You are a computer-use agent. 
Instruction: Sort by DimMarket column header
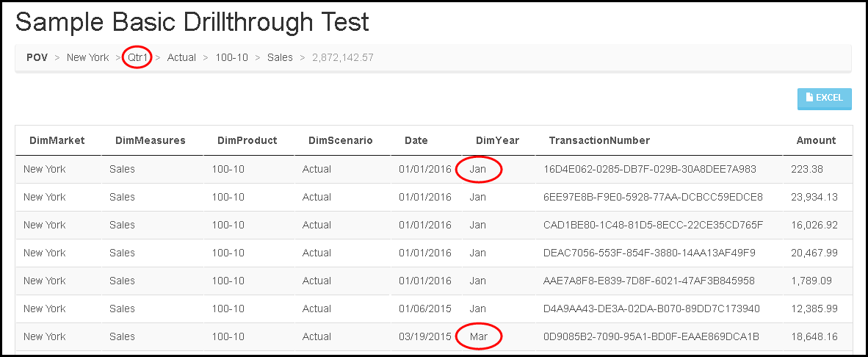[57, 140]
